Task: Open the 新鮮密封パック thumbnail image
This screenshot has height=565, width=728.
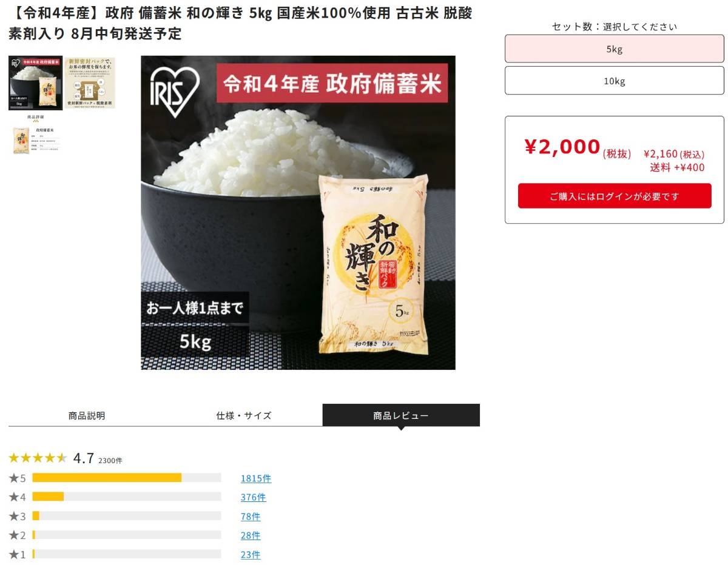Action: point(90,83)
